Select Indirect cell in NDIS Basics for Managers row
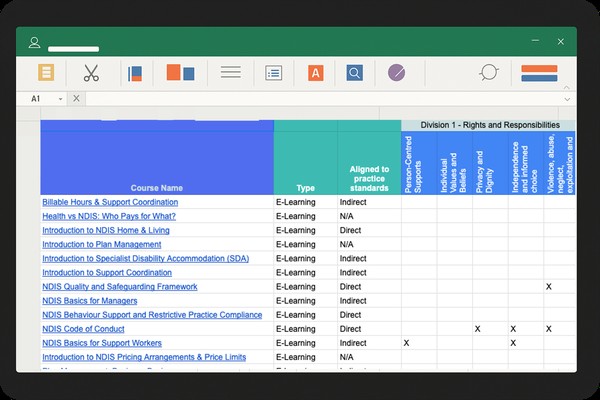Viewport: 600px width, 400px height. point(369,301)
